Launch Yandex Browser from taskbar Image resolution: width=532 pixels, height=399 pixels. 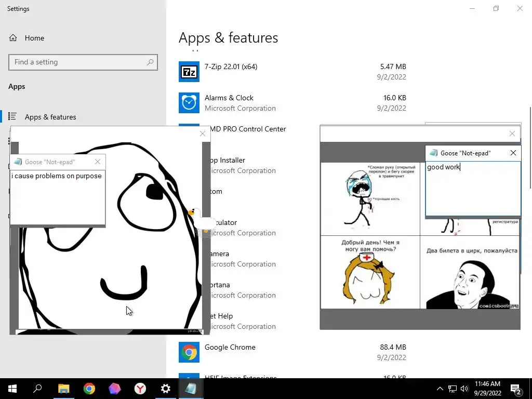[x=140, y=389]
